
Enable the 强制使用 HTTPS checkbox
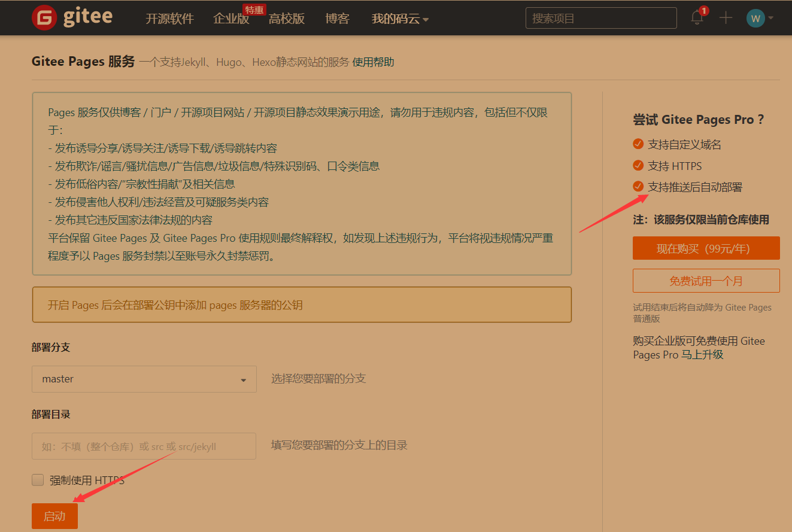pos(38,480)
